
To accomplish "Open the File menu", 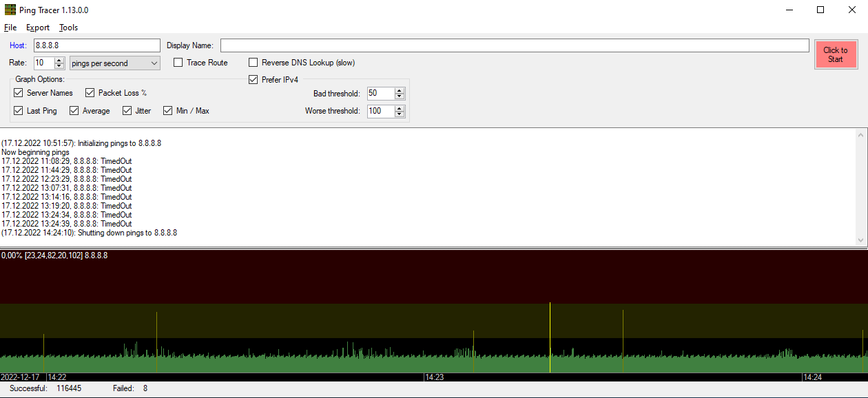I will 10,28.
